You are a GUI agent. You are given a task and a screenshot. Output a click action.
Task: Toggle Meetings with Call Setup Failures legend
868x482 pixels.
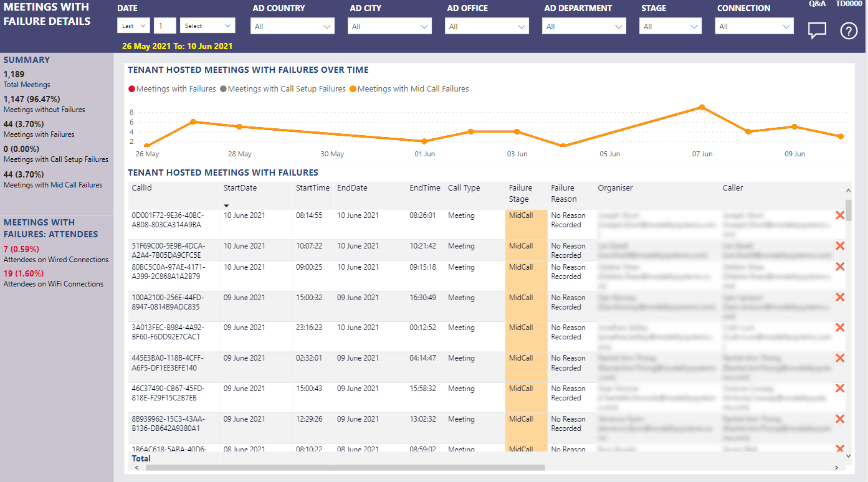[283, 89]
